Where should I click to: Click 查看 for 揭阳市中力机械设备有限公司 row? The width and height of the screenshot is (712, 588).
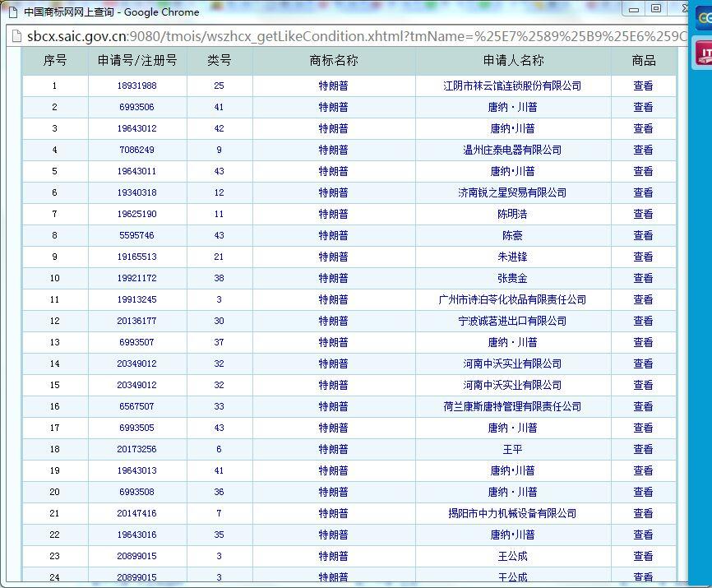click(643, 513)
